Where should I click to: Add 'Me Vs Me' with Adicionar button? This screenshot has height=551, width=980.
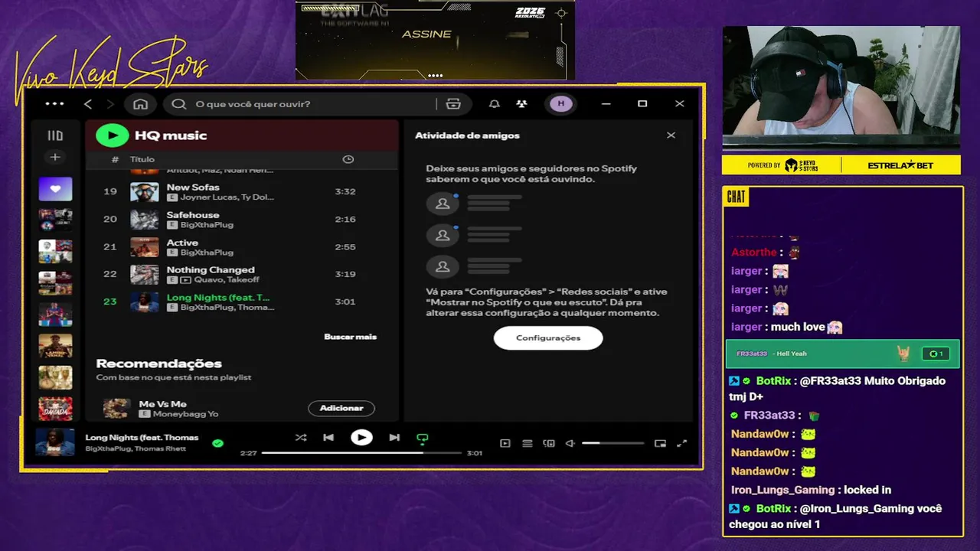tap(341, 408)
